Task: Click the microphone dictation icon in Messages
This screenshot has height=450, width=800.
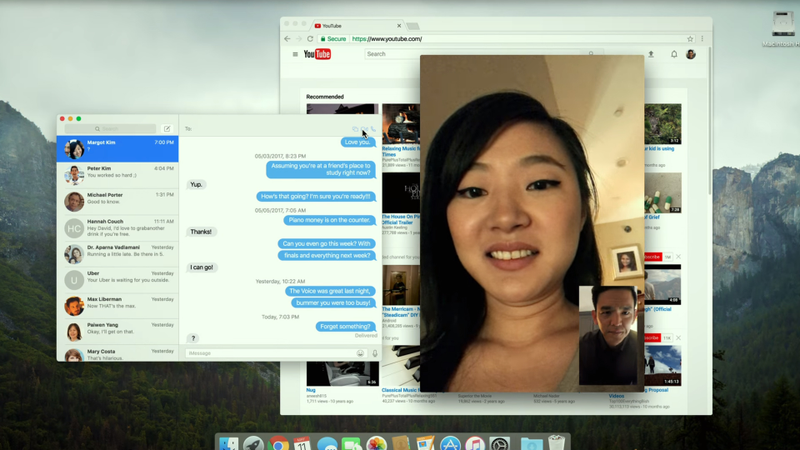Action: [374, 353]
